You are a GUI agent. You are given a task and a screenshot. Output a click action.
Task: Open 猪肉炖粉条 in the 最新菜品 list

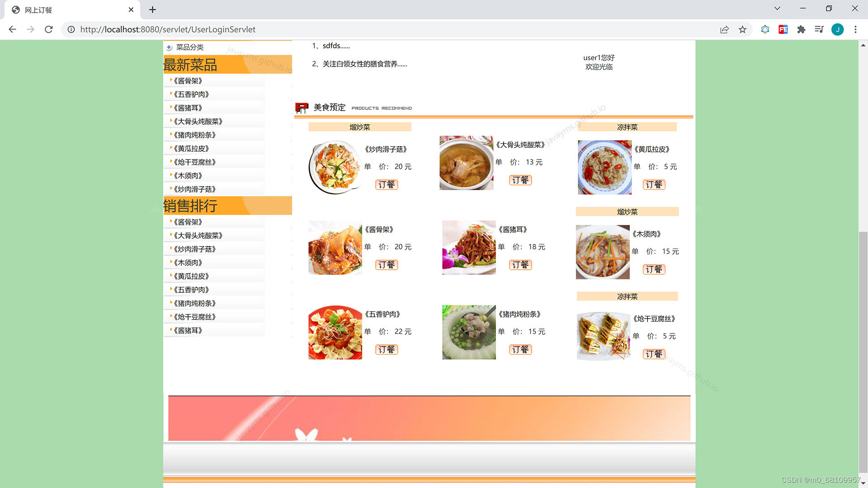coord(195,135)
